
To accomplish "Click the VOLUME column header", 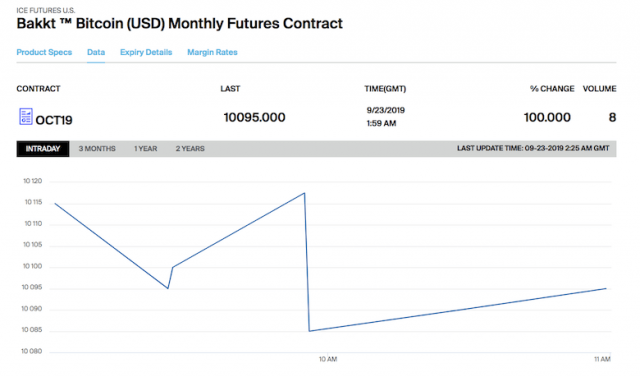I will click(600, 89).
